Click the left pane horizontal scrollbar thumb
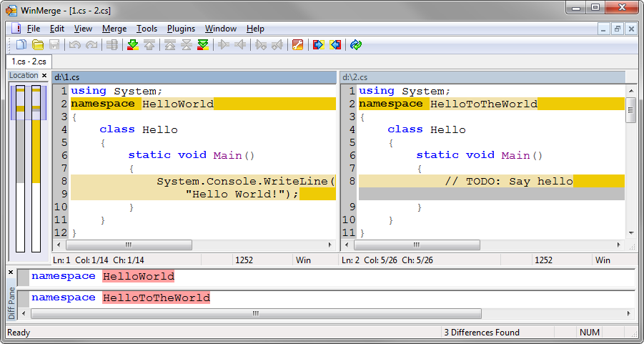The height and width of the screenshot is (344, 644). click(129, 245)
